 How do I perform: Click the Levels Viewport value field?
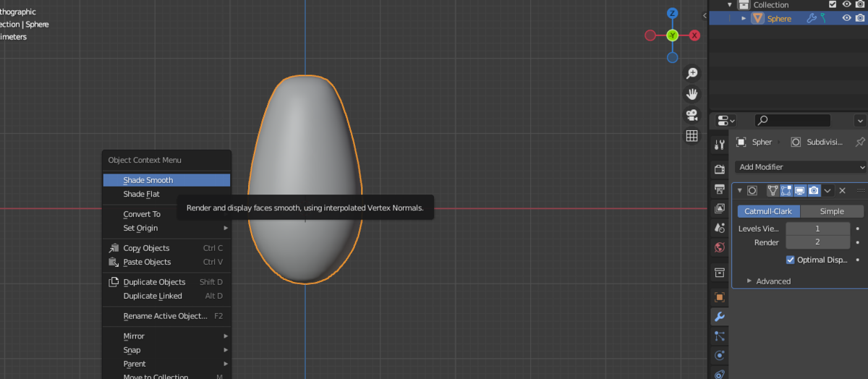coord(817,229)
